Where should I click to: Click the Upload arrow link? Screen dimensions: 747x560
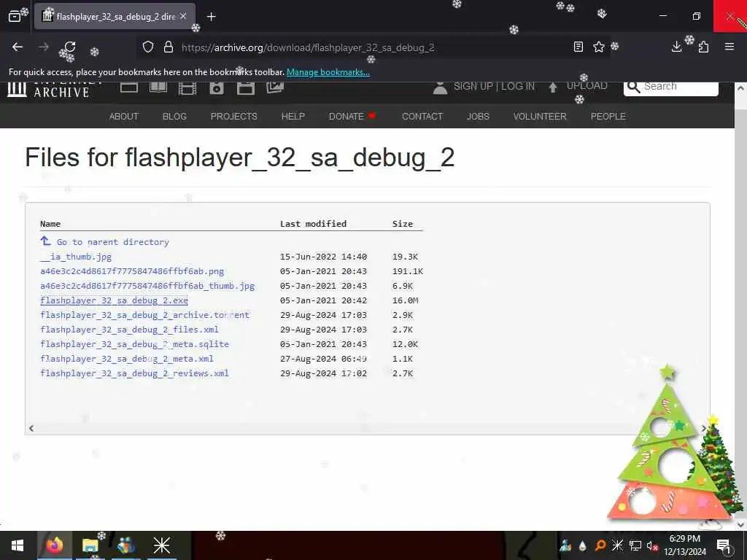tap(578, 86)
